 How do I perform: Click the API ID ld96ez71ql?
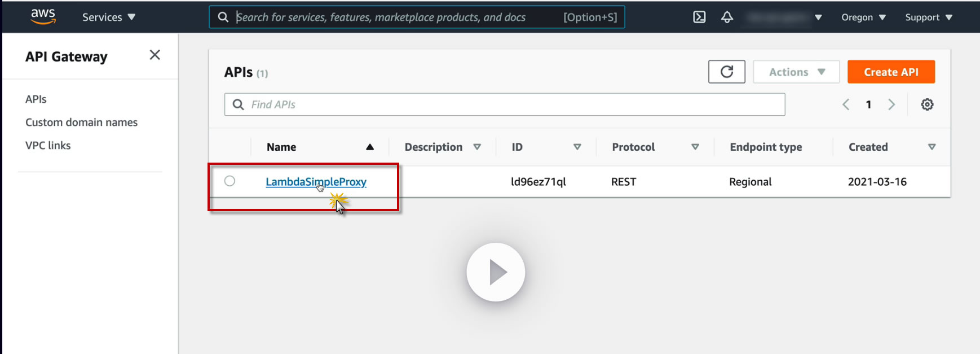[x=538, y=182]
